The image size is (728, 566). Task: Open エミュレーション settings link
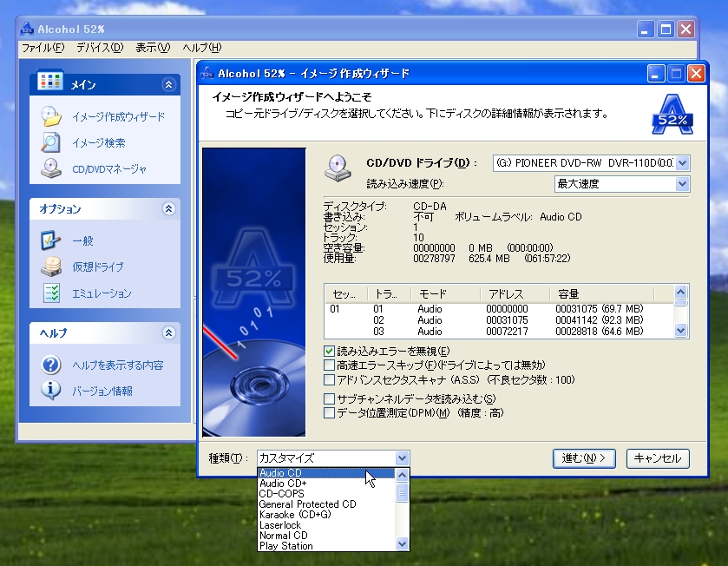coord(102,293)
